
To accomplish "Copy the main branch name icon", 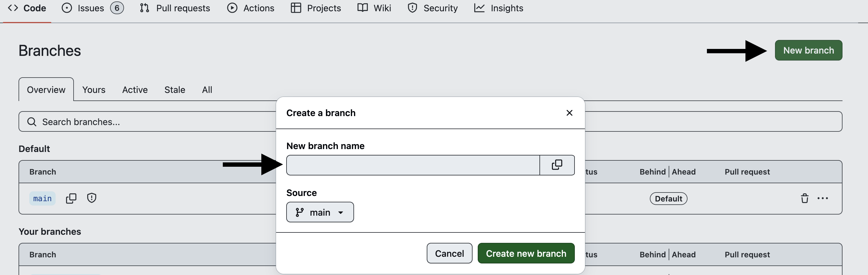I will pos(71,198).
